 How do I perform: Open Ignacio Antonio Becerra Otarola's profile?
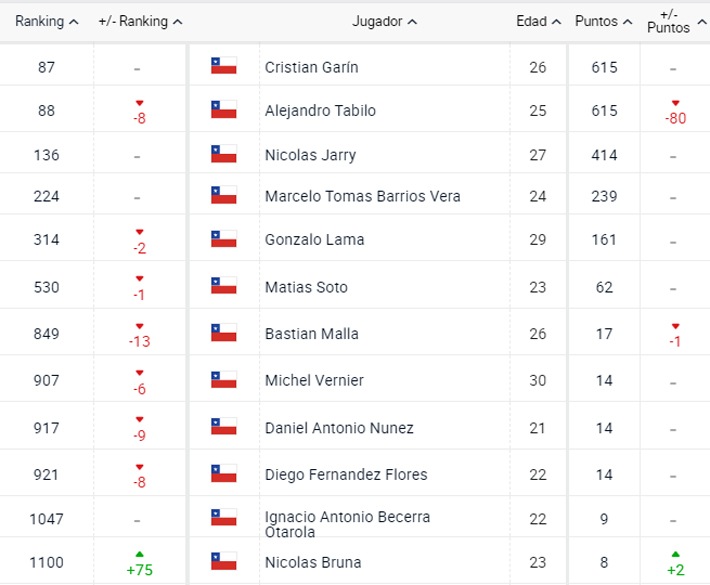click(x=347, y=523)
